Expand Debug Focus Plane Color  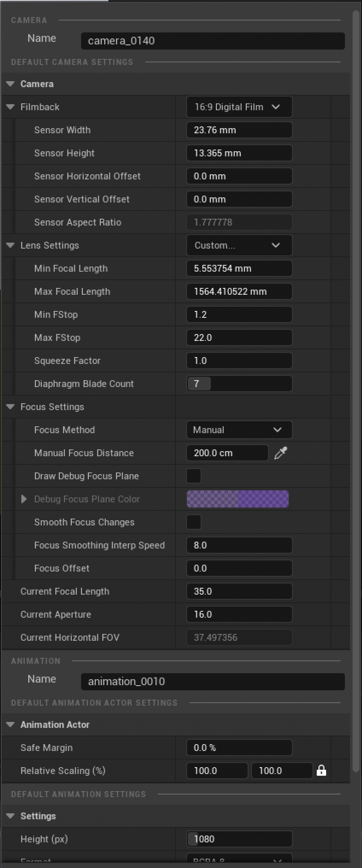pyautogui.click(x=24, y=499)
